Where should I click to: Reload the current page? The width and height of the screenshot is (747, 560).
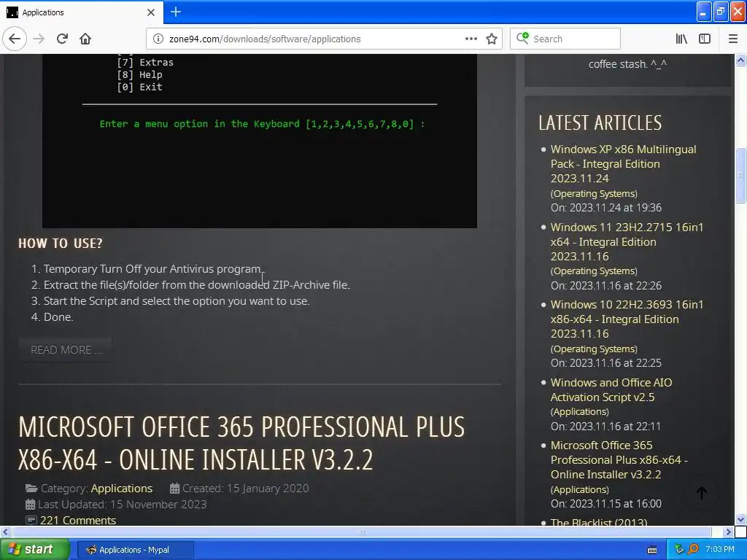62,39
